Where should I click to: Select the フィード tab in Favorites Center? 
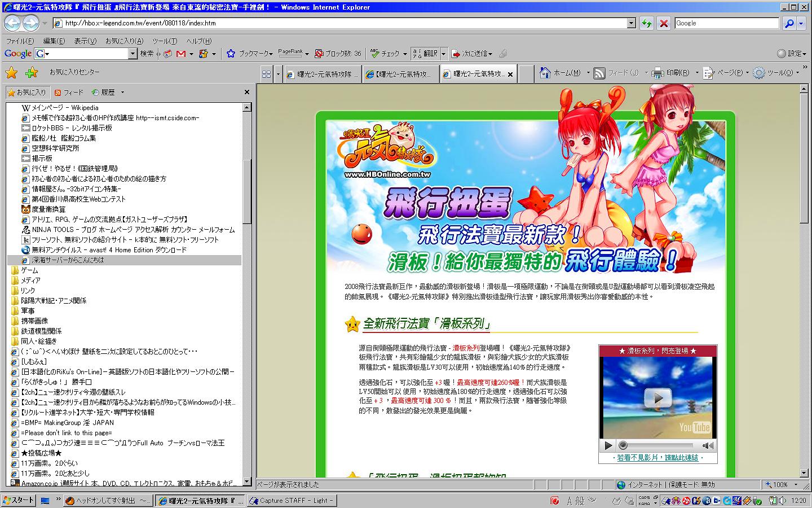(x=69, y=92)
